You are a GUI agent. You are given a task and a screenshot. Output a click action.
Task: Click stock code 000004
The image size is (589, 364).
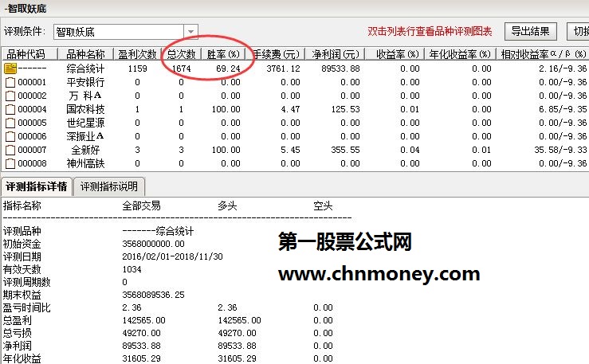(x=32, y=109)
